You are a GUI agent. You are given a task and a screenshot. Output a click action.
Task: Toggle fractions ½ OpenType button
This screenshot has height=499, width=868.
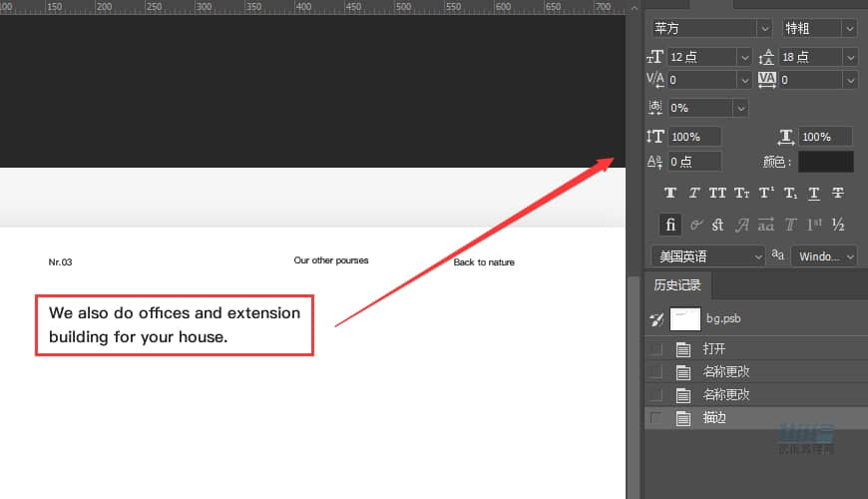[838, 225]
